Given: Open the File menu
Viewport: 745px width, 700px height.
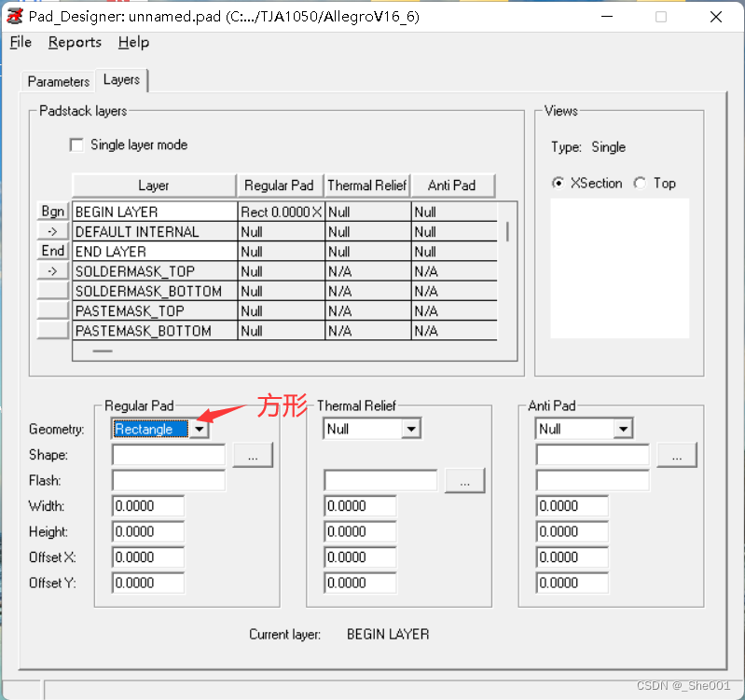Looking at the screenshot, I should tap(21, 42).
